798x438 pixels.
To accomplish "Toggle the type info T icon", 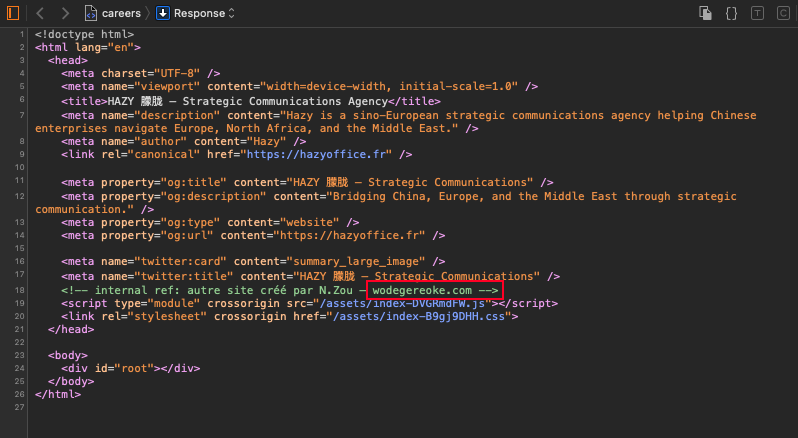I will [757, 13].
